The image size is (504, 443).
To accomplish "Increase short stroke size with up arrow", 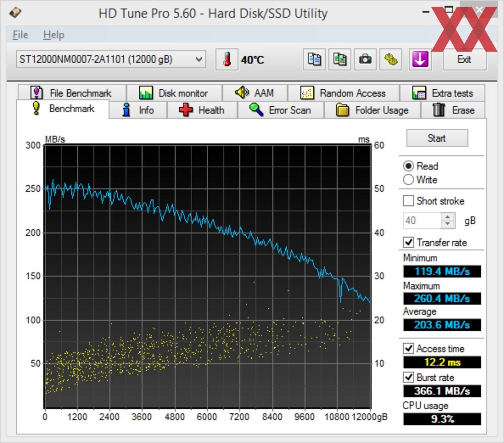I will point(448,217).
